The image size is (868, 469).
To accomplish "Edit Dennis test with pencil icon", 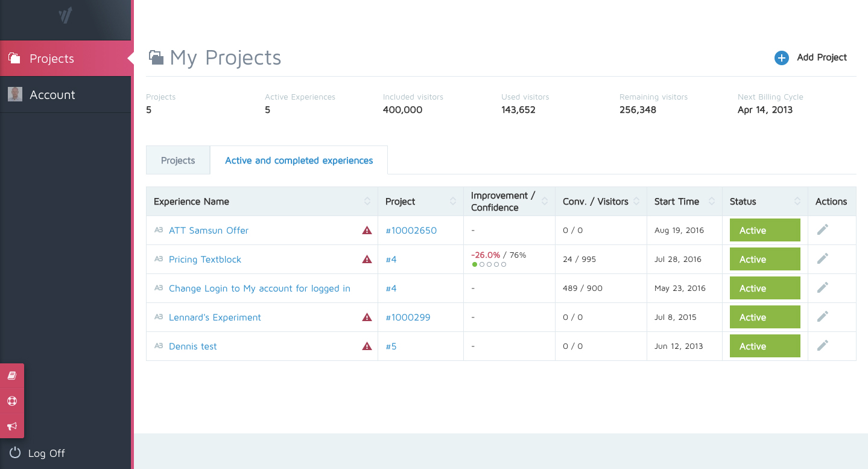I will click(823, 345).
